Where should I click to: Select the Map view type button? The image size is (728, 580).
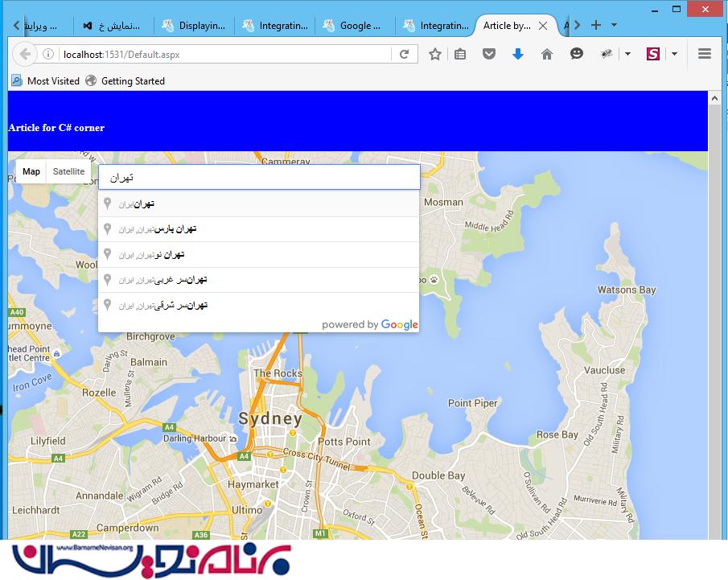(x=31, y=171)
